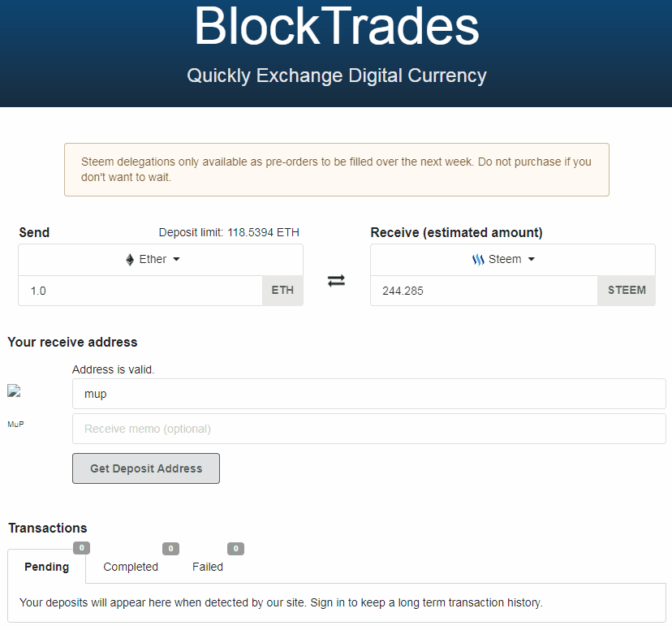Image resolution: width=672 pixels, height=630 pixels.
Task: Click the send amount field showing 1.0
Action: tap(140, 291)
